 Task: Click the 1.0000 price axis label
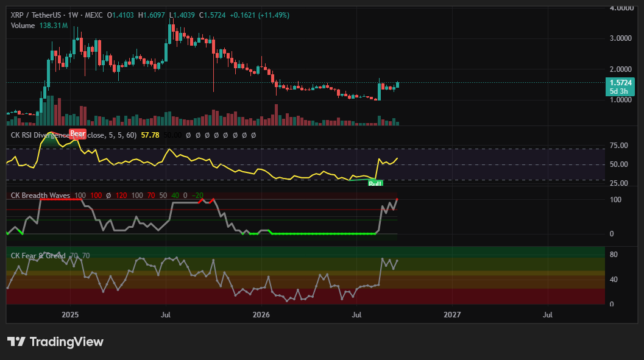click(x=621, y=100)
